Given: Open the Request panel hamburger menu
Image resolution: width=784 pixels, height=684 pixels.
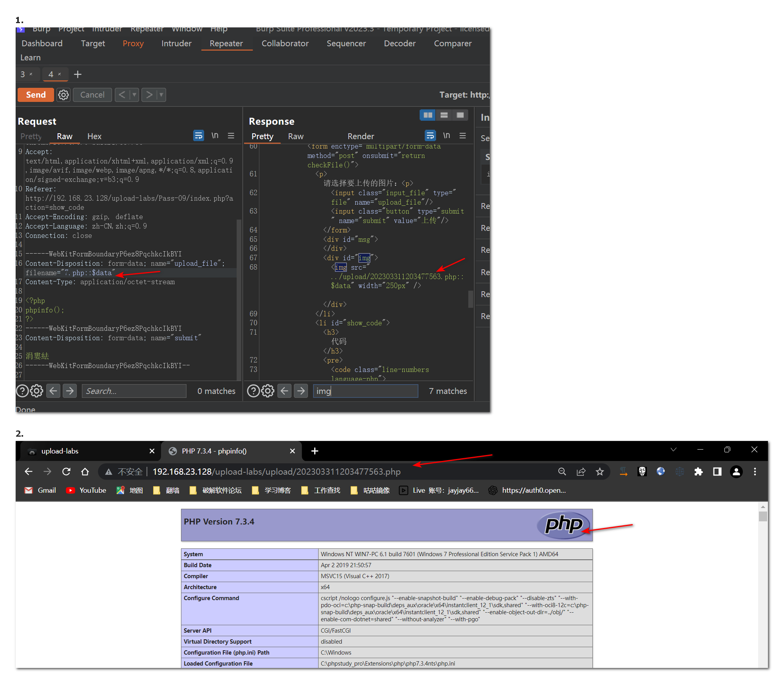Looking at the screenshot, I should (231, 136).
